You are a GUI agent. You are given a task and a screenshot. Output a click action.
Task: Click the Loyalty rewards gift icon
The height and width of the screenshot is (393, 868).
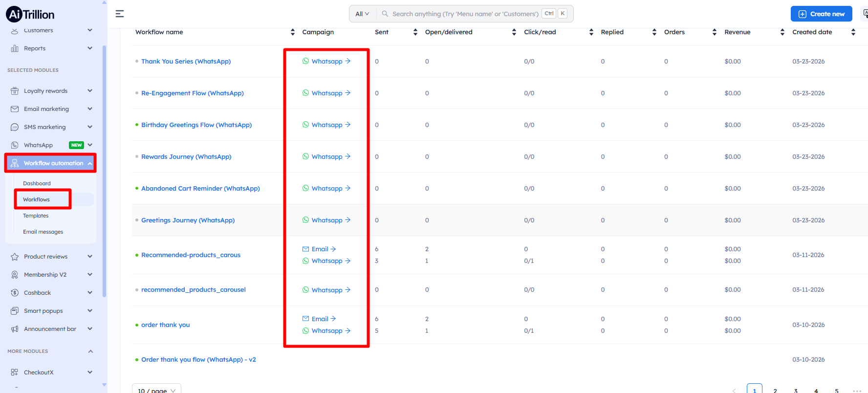pos(15,91)
